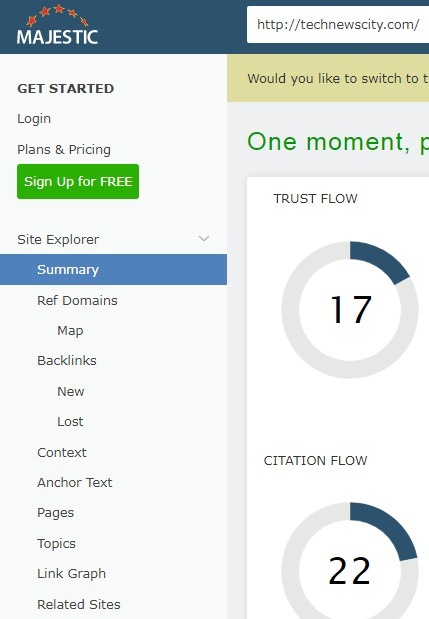Collapse the Site Explorer chevron

(x=204, y=238)
